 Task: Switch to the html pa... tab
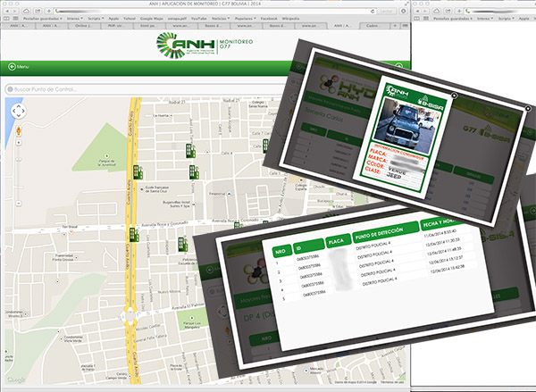coord(149,26)
